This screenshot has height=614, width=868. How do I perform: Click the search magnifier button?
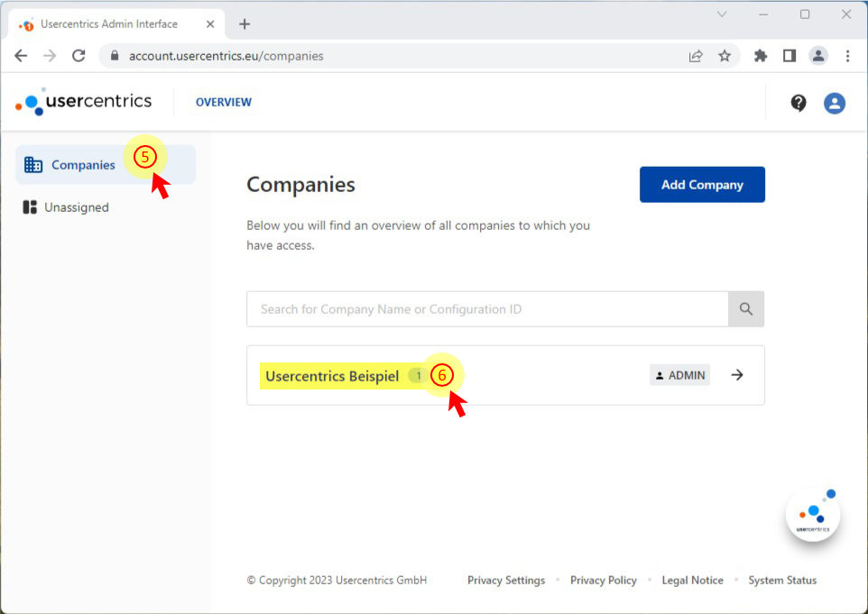pos(746,309)
